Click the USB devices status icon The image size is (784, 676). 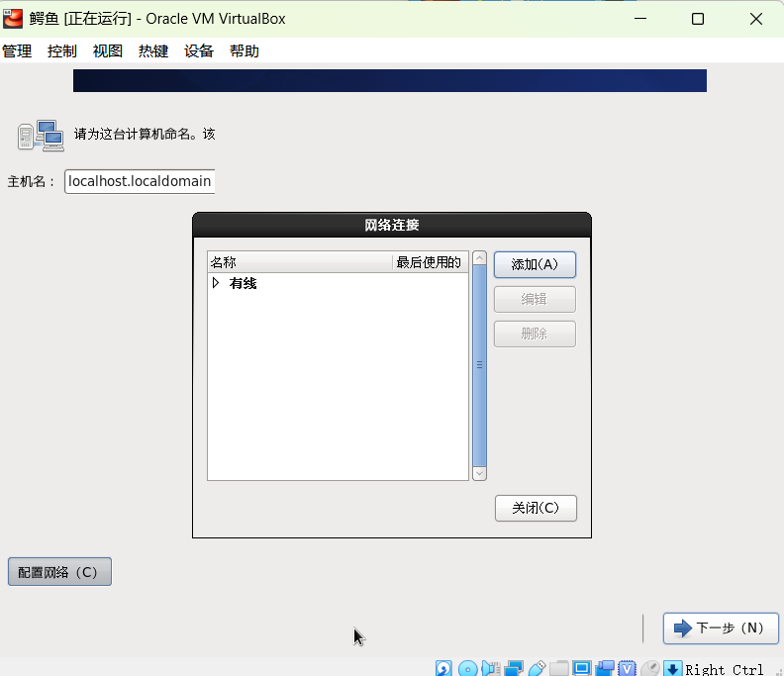(x=537, y=669)
